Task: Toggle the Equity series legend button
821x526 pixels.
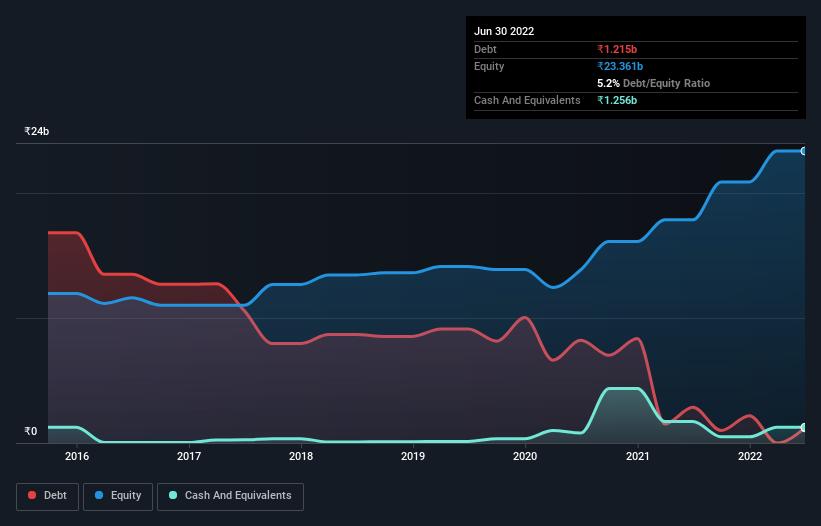Action: (x=118, y=496)
